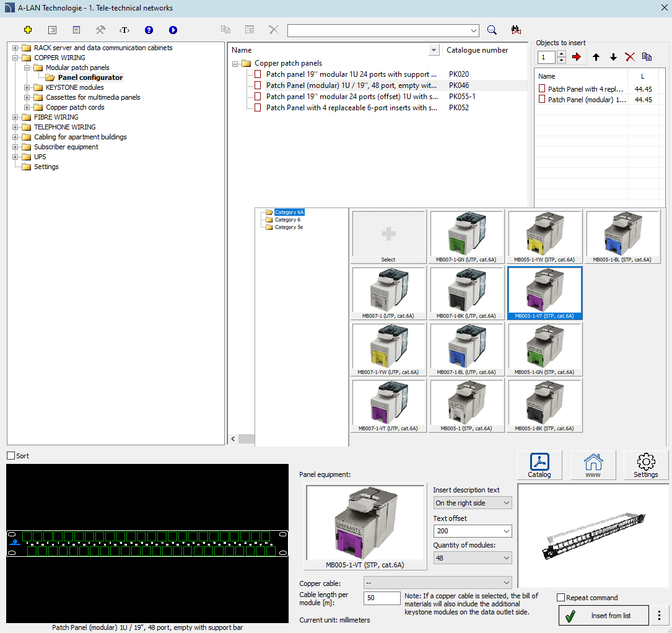
Task: Open the Settings button with gear
Action: point(645,465)
